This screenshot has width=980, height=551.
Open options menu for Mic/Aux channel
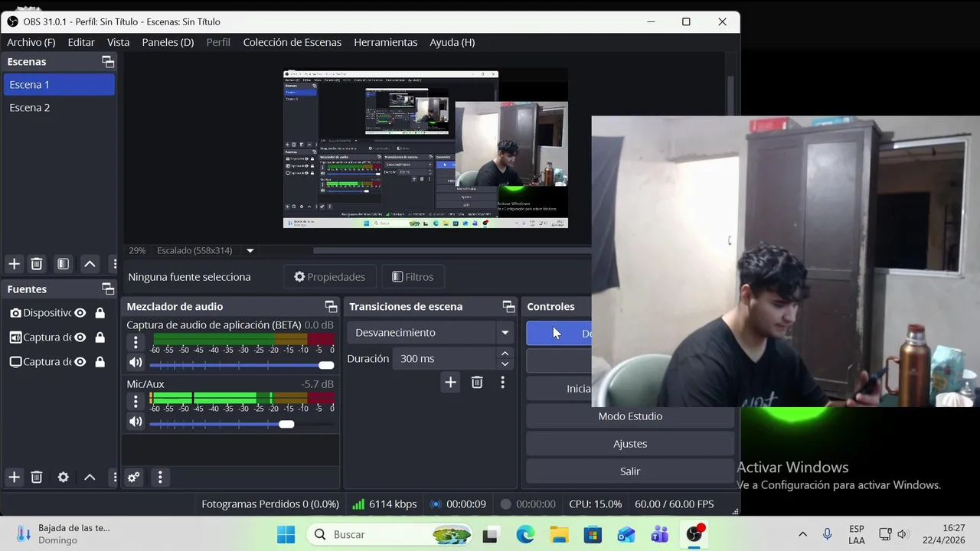pyautogui.click(x=136, y=401)
